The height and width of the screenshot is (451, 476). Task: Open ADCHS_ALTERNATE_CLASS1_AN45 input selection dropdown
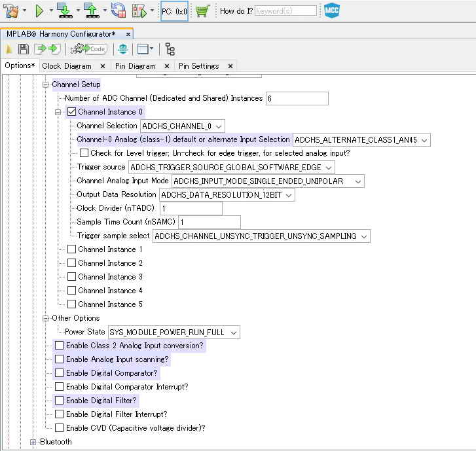(361, 140)
